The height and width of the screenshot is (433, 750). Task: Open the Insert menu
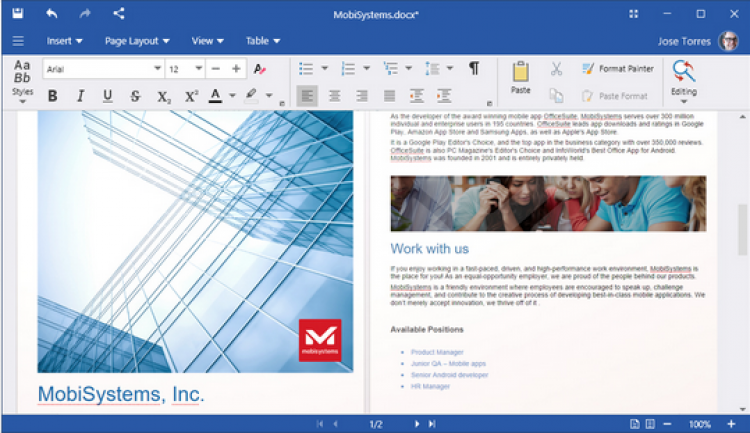pos(65,41)
